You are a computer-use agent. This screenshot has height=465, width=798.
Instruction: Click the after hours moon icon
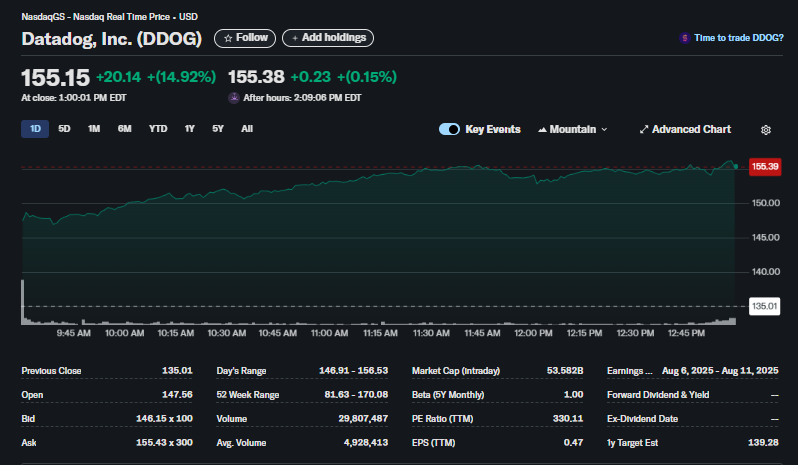point(234,98)
